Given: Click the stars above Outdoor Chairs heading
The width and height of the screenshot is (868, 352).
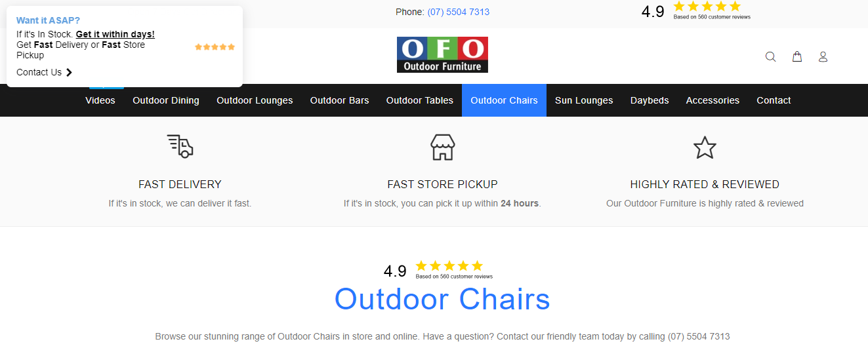Looking at the screenshot, I should (449, 265).
